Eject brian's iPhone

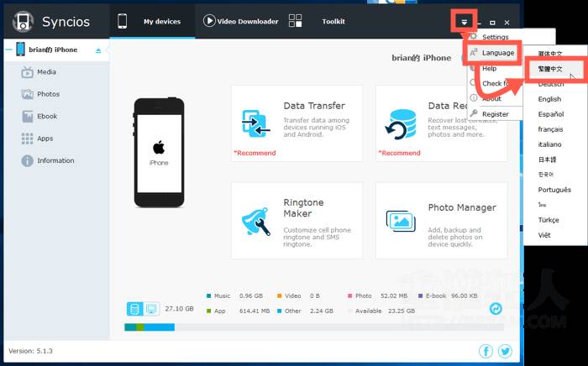[x=98, y=50]
